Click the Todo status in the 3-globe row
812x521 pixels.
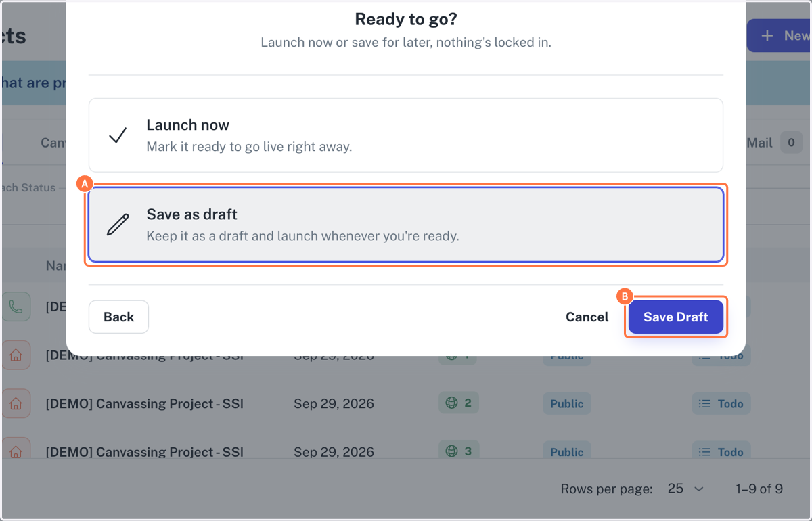pos(721,451)
